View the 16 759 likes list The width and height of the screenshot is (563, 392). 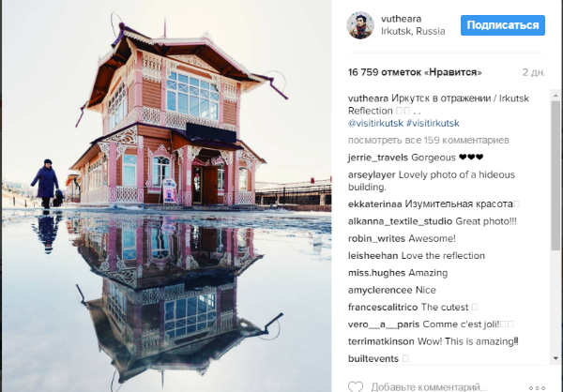click(415, 72)
